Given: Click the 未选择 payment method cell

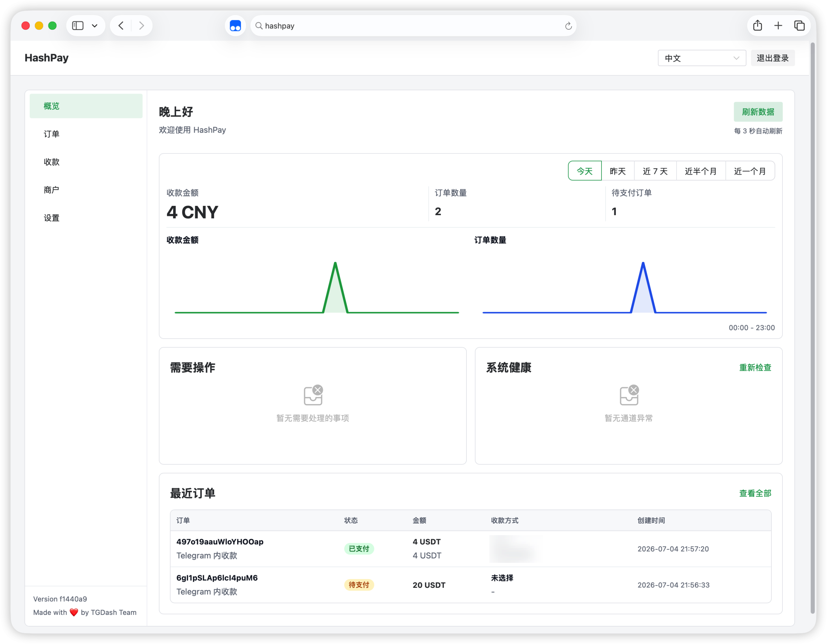Looking at the screenshot, I should pos(502,578).
